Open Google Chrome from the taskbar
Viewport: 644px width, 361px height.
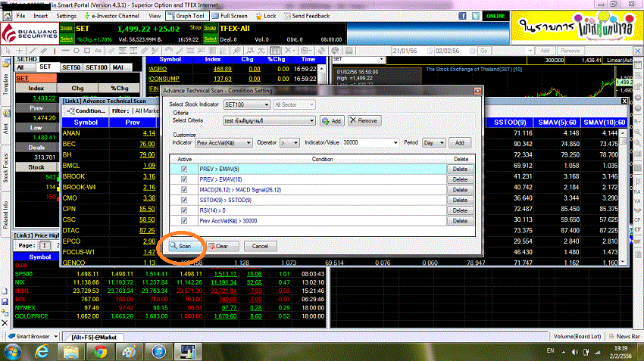click(100, 352)
